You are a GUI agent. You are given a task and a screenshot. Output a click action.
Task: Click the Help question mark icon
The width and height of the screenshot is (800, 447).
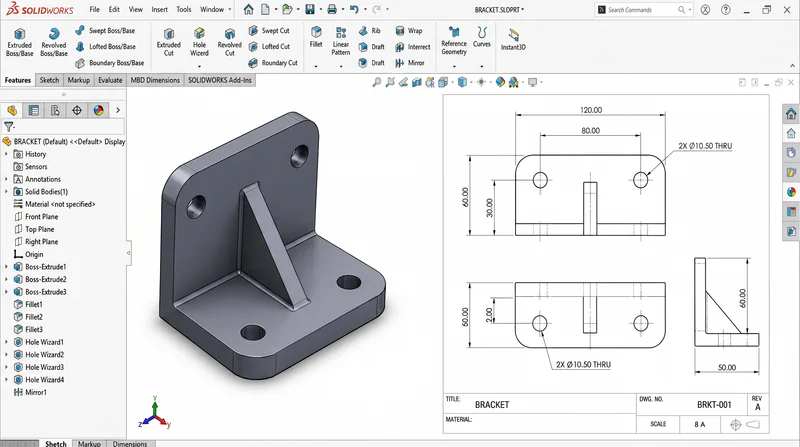click(x=726, y=10)
